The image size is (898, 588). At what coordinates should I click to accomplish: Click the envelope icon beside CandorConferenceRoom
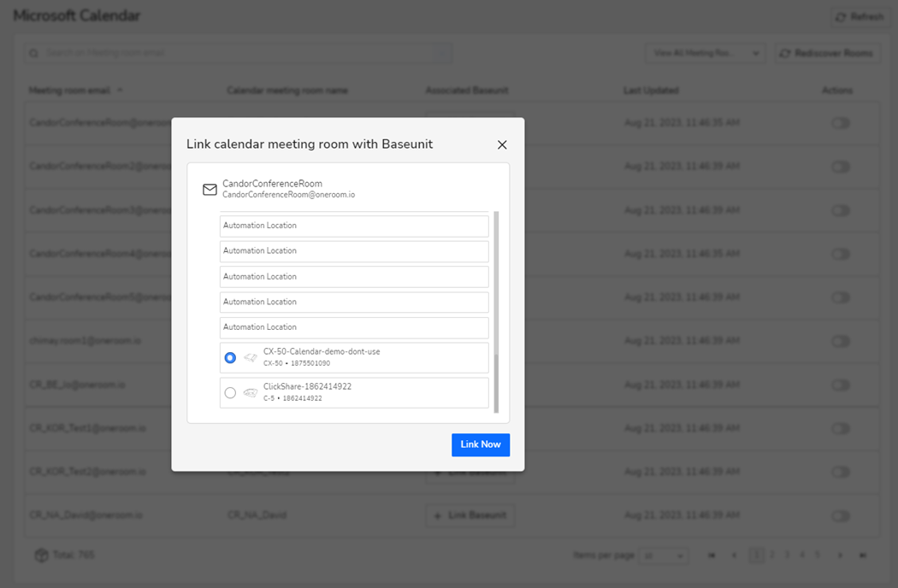click(210, 190)
